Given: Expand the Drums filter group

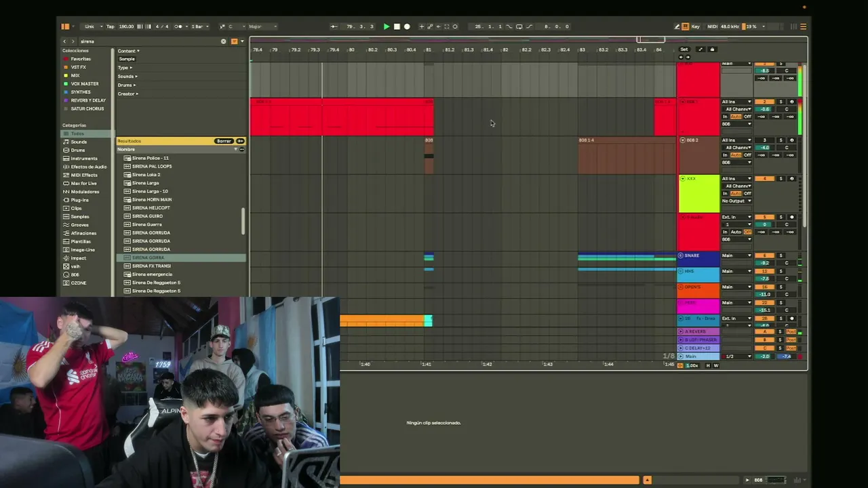Looking at the screenshot, I should (125, 85).
